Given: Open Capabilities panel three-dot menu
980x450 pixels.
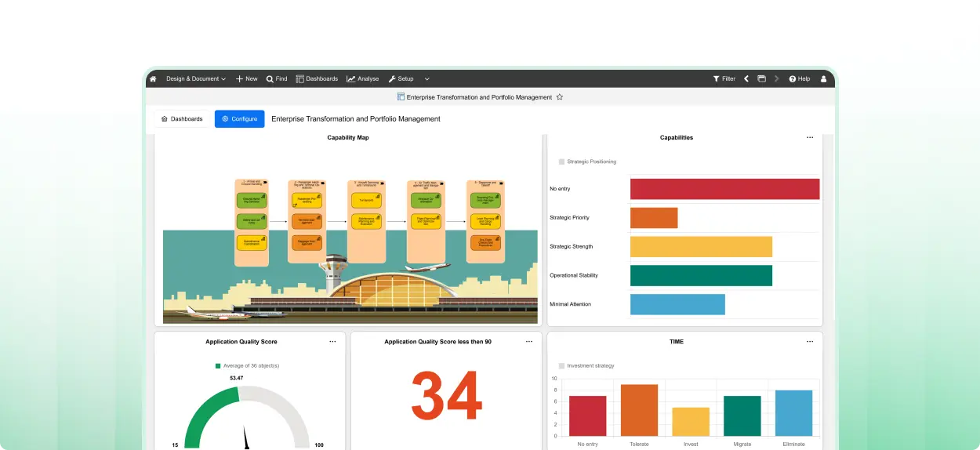Looking at the screenshot, I should click(x=810, y=137).
